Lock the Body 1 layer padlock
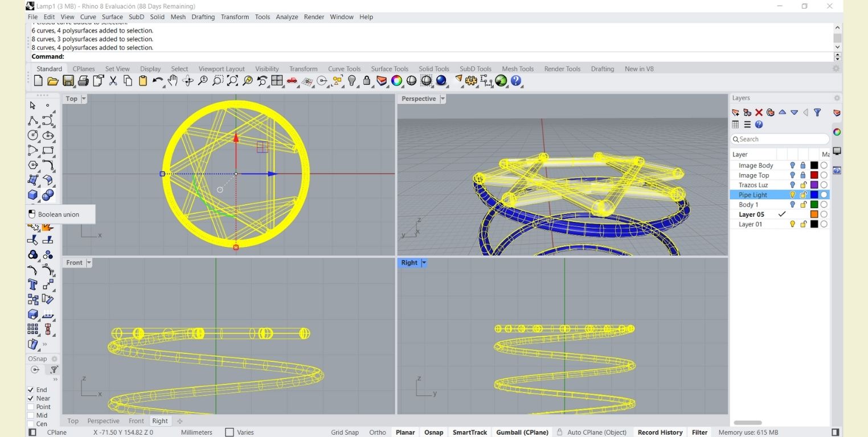Image resolution: width=868 pixels, height=437 pixels. 803,204
